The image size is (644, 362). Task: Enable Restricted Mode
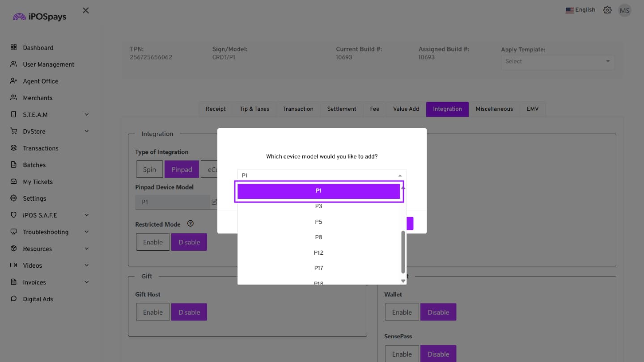(153, 242)
